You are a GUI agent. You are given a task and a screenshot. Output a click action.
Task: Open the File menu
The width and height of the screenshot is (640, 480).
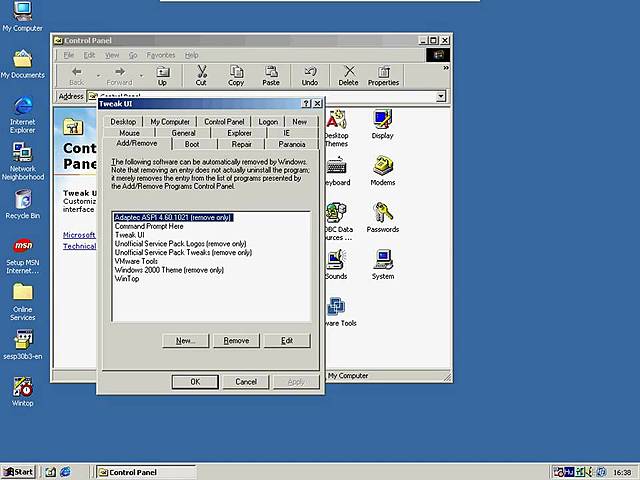[x=69, y=55]
